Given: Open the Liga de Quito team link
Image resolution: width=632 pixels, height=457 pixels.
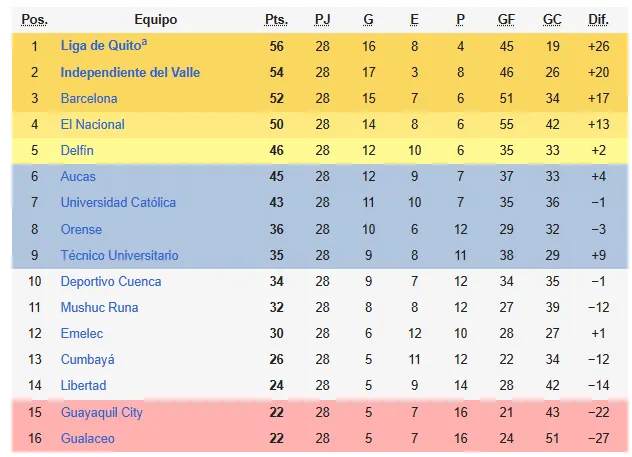Looking at the screenshot, I should coord(100,46).
